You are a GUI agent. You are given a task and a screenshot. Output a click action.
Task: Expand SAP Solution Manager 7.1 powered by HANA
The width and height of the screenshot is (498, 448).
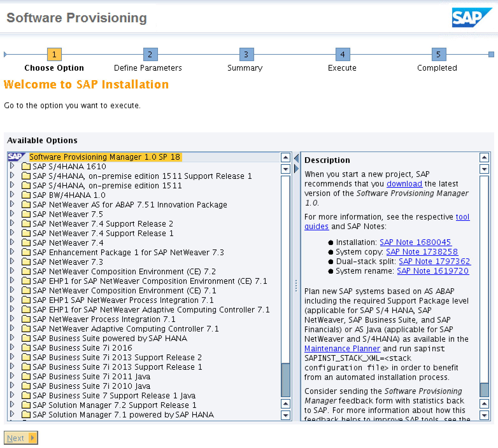click(12, 414)
